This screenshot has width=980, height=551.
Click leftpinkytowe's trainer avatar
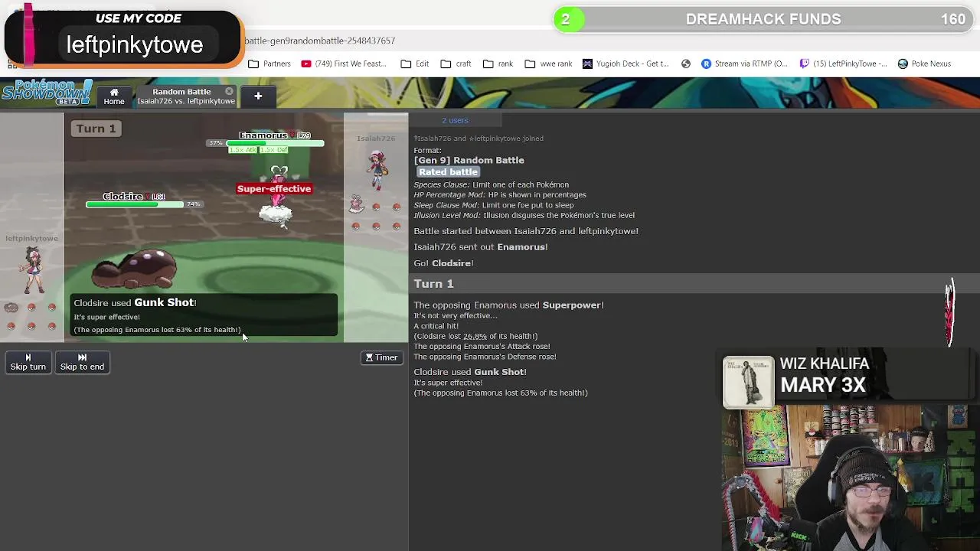[x=33, y=271]
